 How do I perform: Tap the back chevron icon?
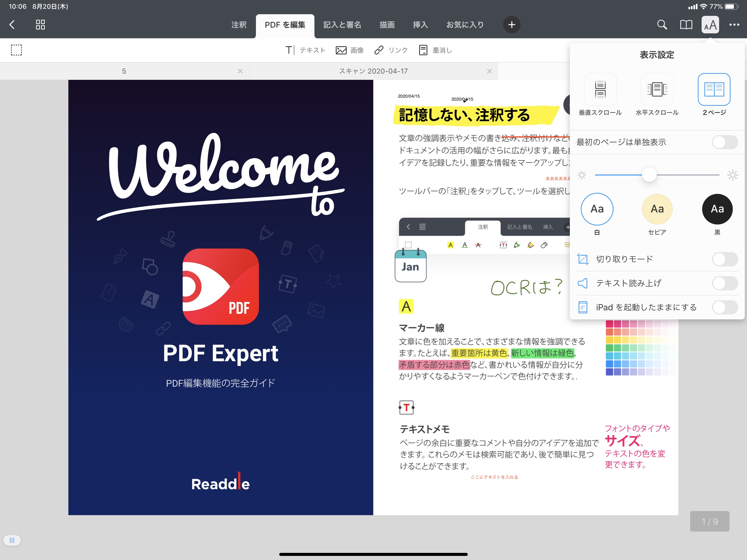point(12,25)
